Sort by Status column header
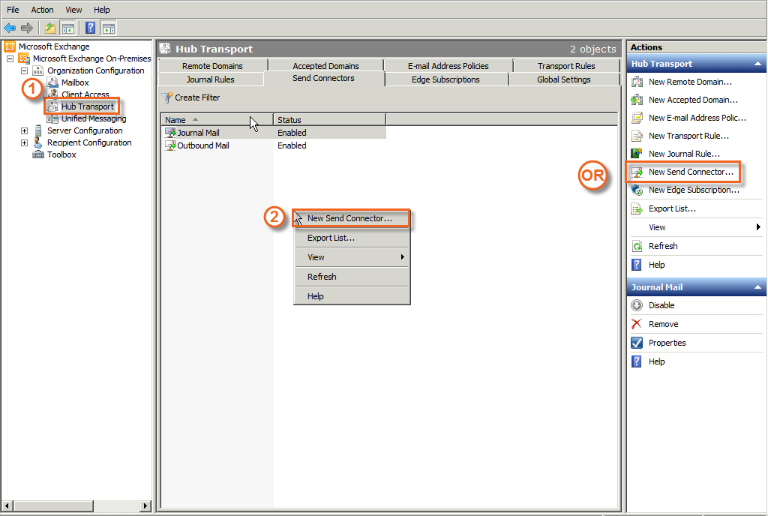Screen dimensions: 768x516 330,120
